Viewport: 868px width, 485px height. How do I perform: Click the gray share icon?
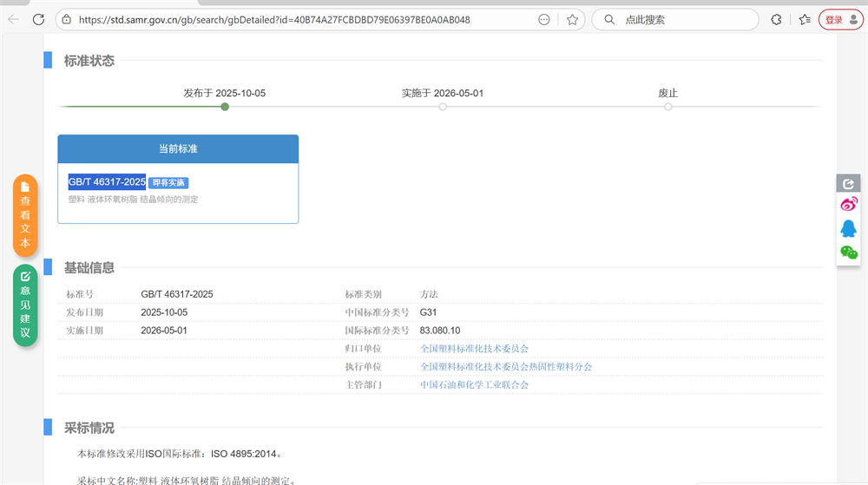point(848,183)
